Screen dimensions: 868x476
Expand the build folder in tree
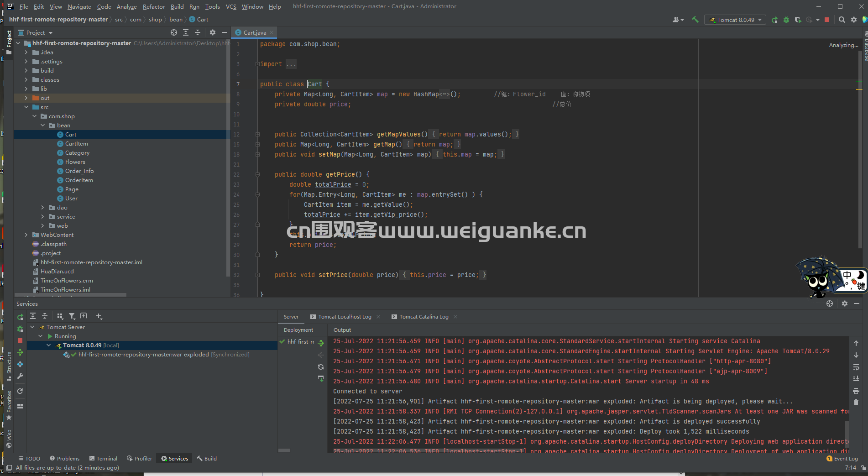click(x=26, y=71)
